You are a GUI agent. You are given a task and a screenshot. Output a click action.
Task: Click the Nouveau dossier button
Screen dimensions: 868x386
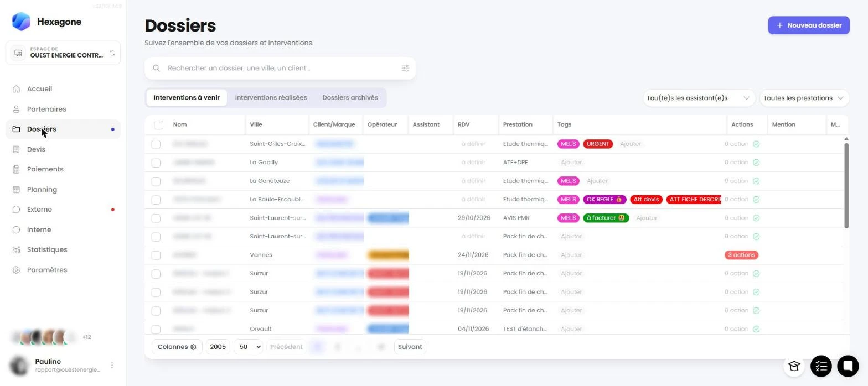coord(808,25)
